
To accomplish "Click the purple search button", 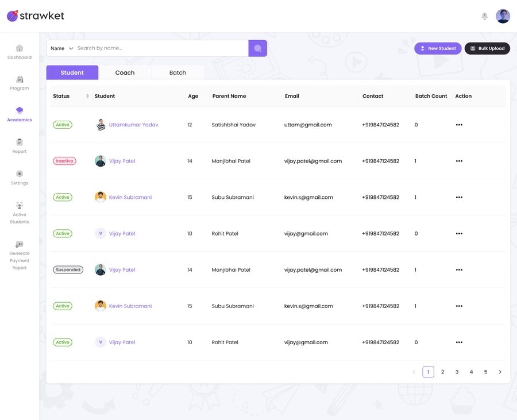I will (257, 48).
